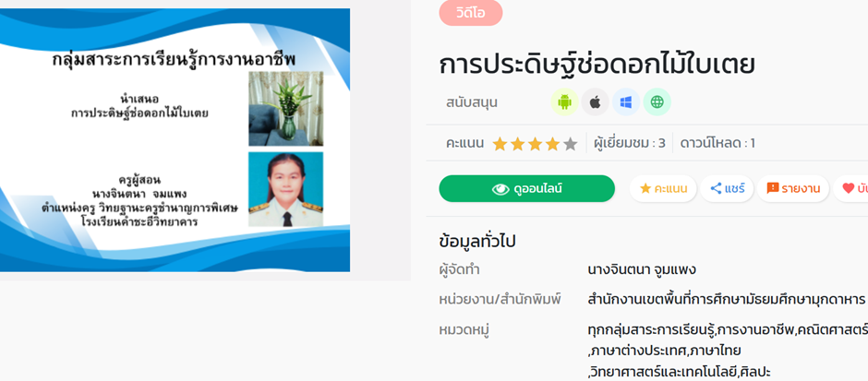868x381 pixels.
Task: Click the report flag icon beside รายงาน
Action: (772, 188)
